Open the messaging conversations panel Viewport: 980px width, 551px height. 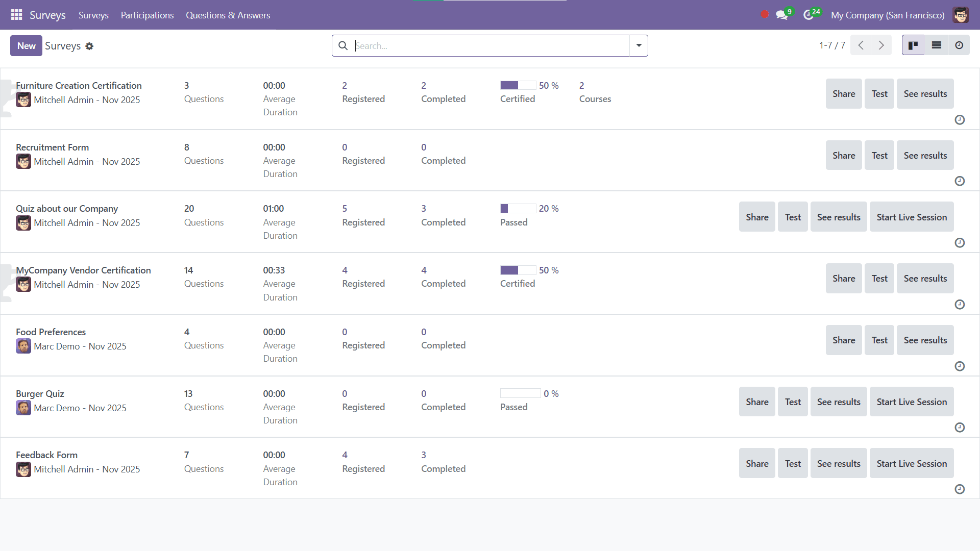(x=782, y=15)
